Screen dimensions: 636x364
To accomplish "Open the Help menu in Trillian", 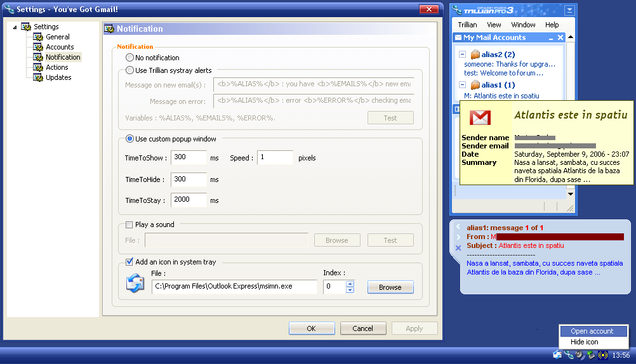I will (552, 25).
